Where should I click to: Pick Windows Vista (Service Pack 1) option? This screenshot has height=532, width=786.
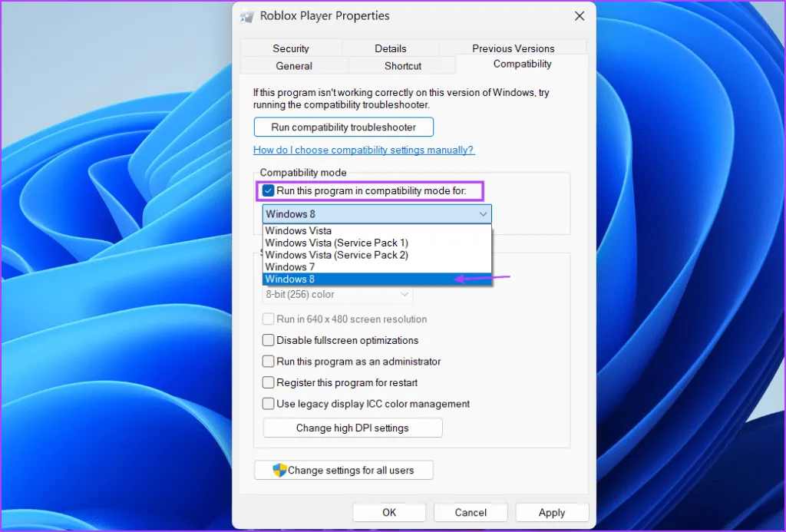coord(336,243)
